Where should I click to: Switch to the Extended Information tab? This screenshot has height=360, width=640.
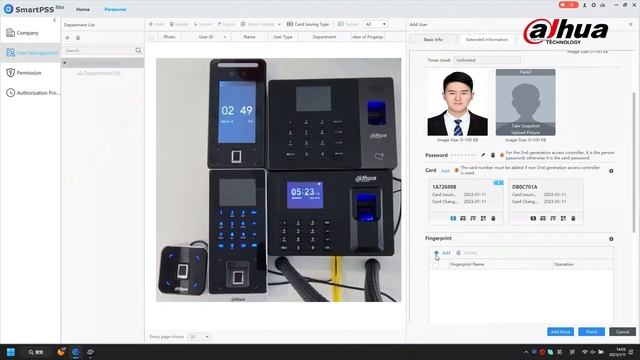point(487,40)
